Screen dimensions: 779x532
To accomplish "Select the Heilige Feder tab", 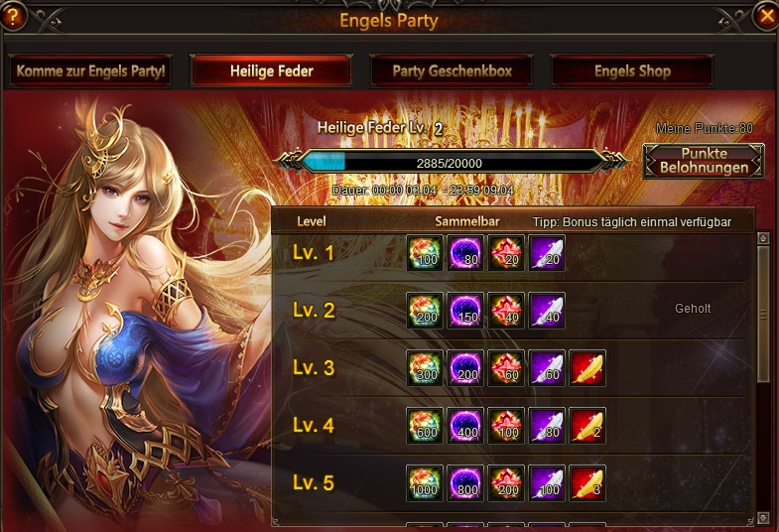I will [x=271, y=71].
